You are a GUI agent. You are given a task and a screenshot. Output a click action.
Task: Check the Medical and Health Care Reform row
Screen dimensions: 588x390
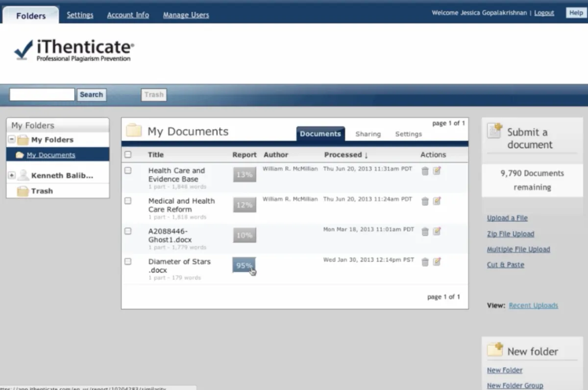[128, 201]
